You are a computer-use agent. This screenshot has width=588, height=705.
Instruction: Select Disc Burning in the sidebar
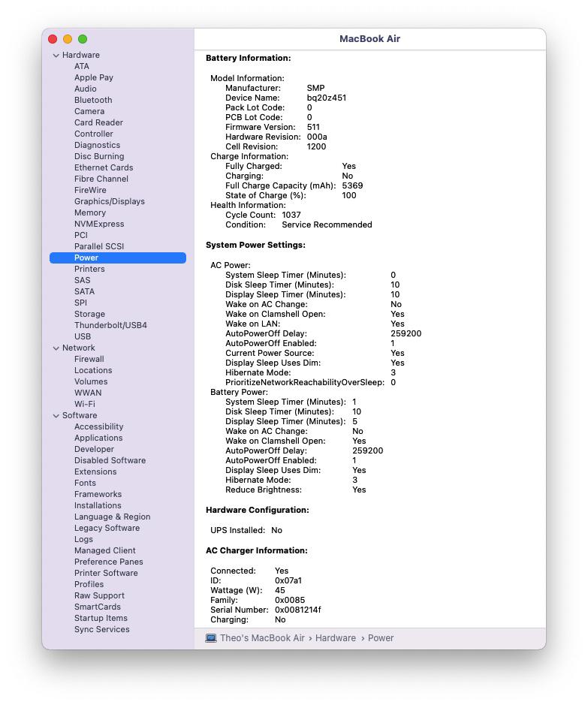tap(99, 156)
